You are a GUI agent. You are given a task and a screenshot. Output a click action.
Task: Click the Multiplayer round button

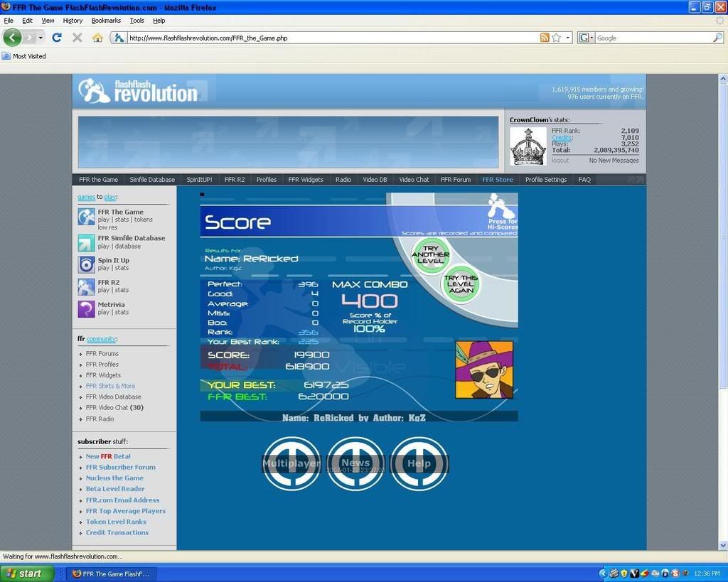(291, 463)
